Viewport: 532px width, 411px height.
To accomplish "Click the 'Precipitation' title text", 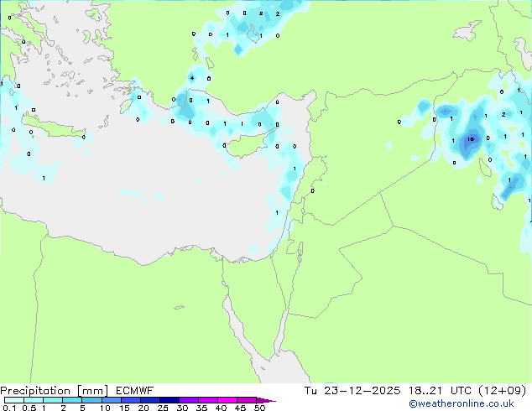I will [x=35, y=391].
